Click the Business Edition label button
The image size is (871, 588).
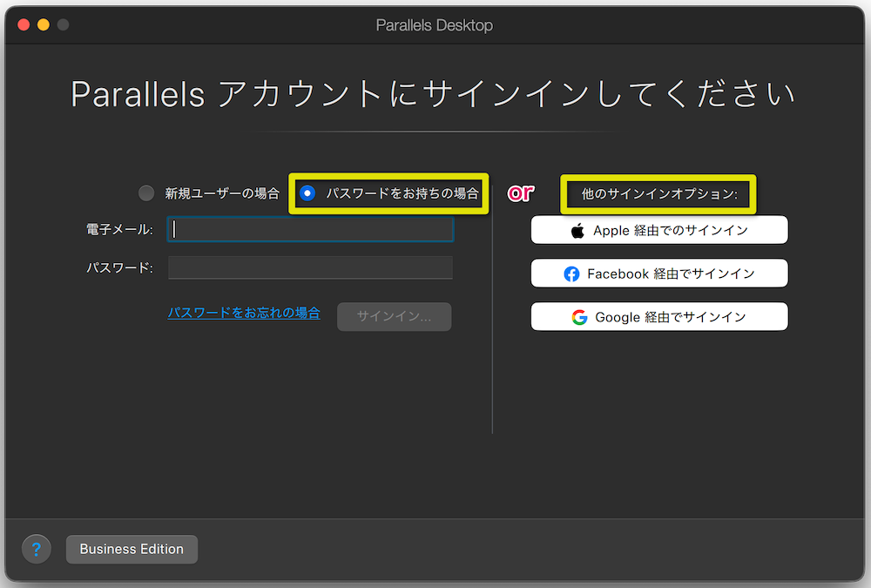coord(132,549)
